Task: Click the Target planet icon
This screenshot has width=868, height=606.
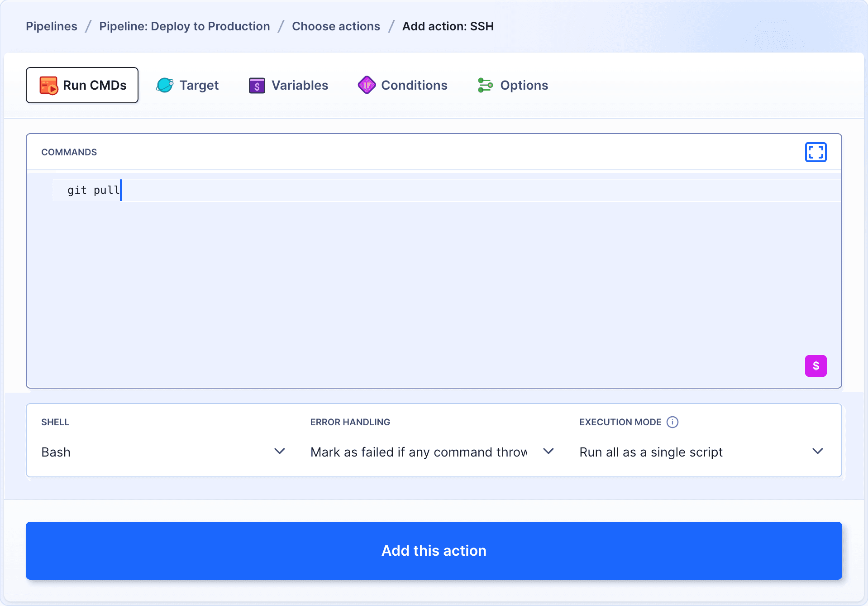Action: coord(165,85)
